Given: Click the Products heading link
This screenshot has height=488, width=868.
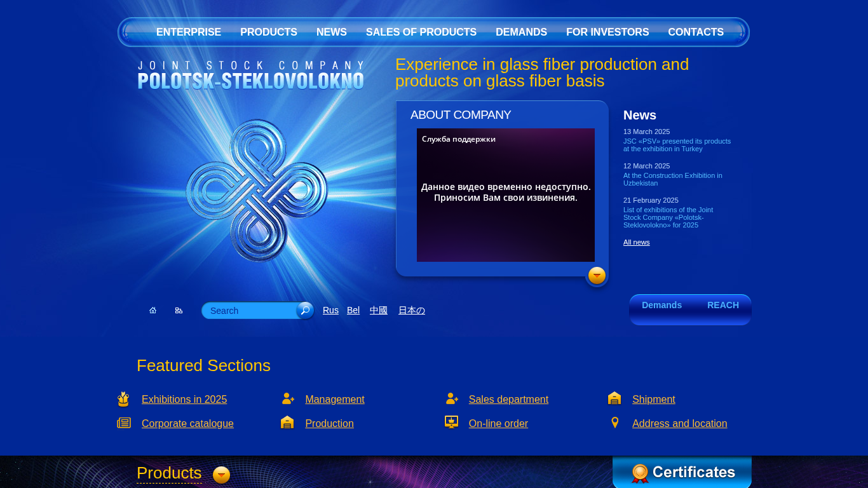Looking at the screenshot, I should 169,473.
